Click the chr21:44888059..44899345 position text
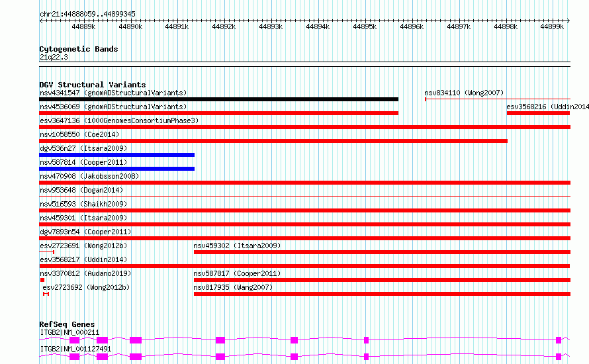589x364 pixels. tap(87, 14)
